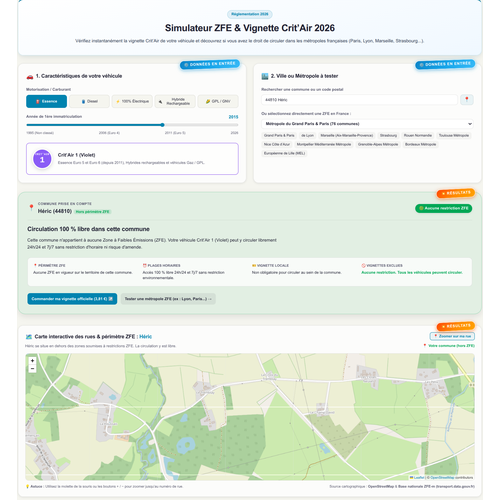Select Montpellier Méditerranée Métropole chip

(x=324, y=144)
